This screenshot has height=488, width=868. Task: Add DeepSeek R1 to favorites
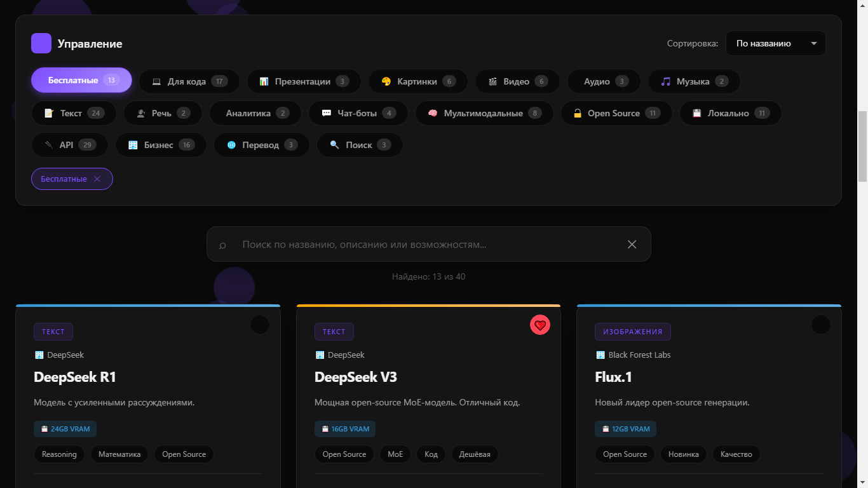pos(260,325)
